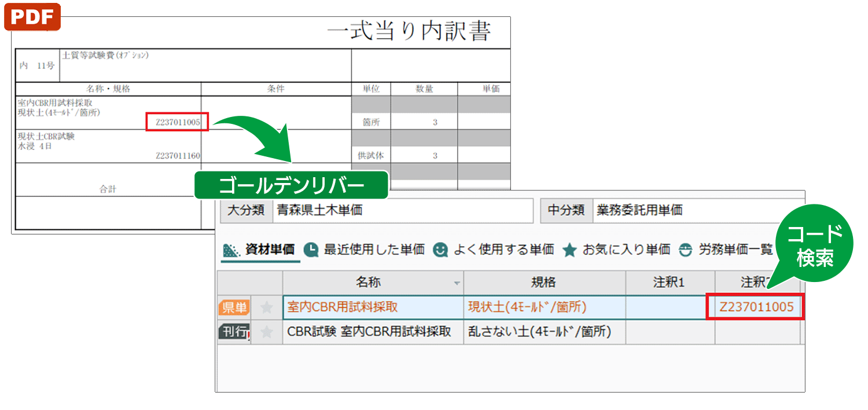
Task: Click 現状土CBR試験 in the PDF document
Action: 47,137
